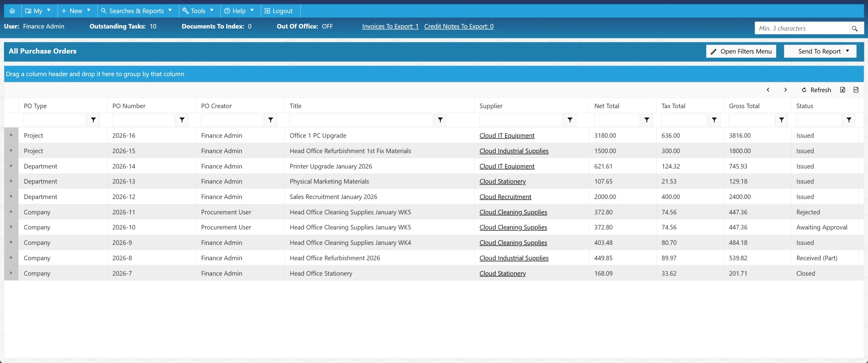Select 'Head Office Refurbishment 2026' title cell
Image resolution: width=868 pixels, height=363 pixels.
tap(335, 258)
